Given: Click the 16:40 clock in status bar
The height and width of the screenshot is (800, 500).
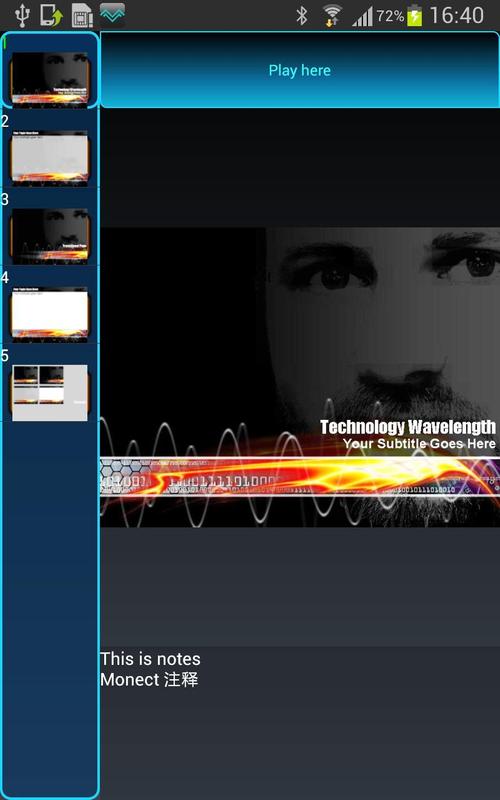Looking at the screenshot, I should click(457, 15).
